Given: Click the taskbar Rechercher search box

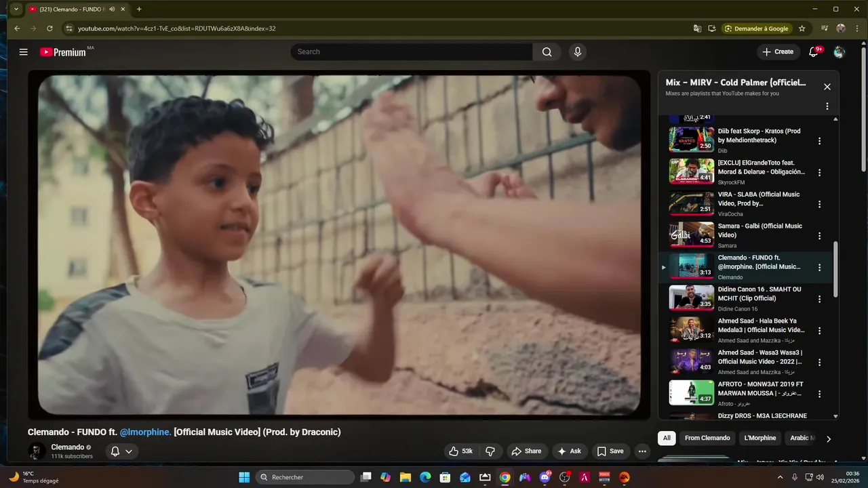Looking at the screenshot, I should tap(306, 477).
